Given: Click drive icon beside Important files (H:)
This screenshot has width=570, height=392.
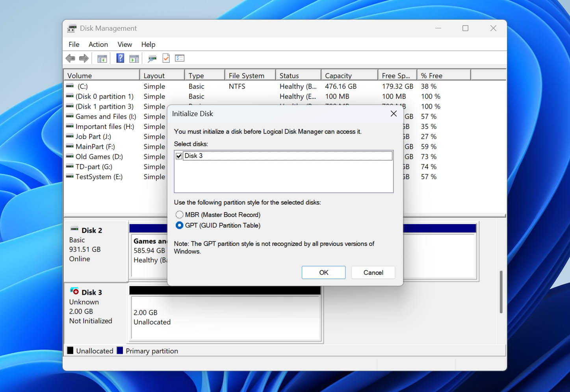Looking at the screenshot, I should coord(70,126).
